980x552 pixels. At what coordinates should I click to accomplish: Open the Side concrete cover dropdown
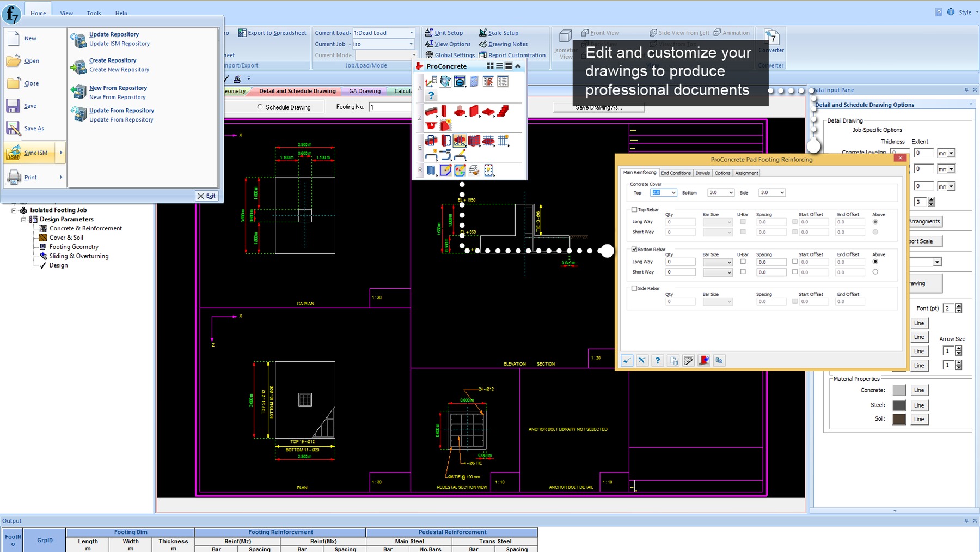tap(782, 192)
